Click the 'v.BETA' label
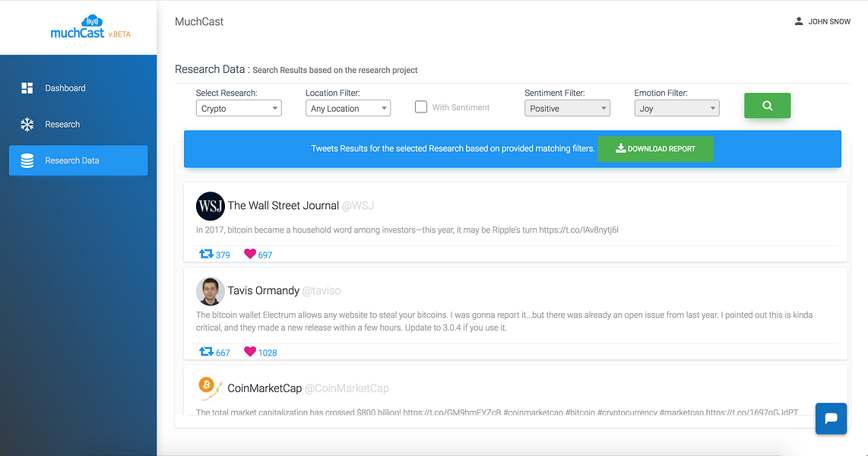This screenshot has width=868, height=456. [119, 34]
